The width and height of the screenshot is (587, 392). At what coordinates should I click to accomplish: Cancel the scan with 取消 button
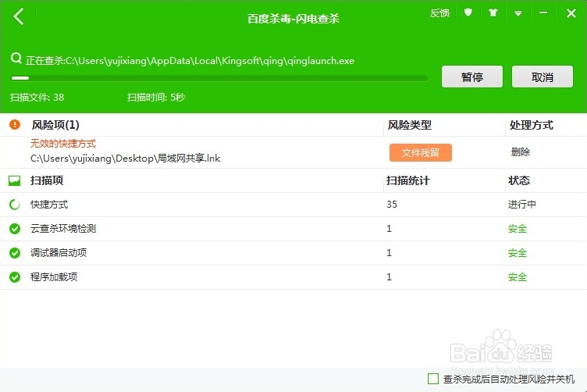pos(542,77)
